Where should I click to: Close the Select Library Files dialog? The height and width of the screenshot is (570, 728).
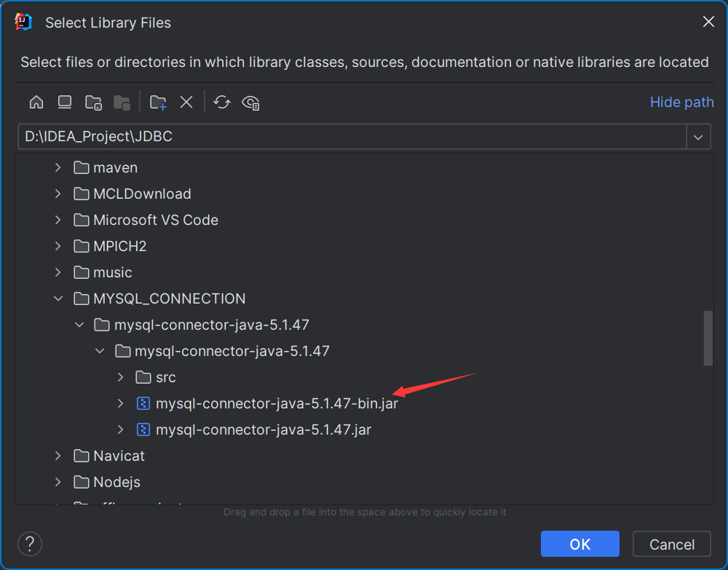click(x=708, y=22)
